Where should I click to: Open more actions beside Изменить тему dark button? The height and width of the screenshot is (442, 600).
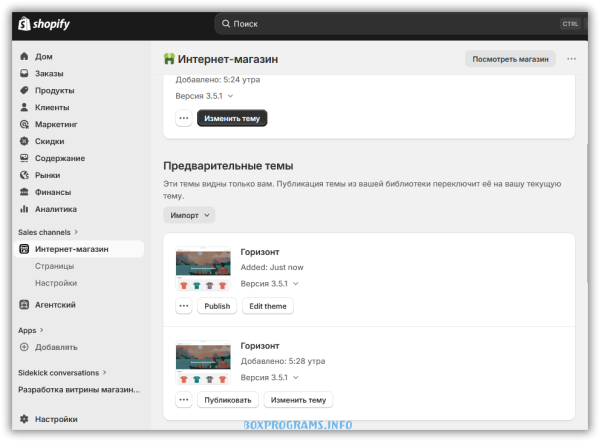point(184,118)
